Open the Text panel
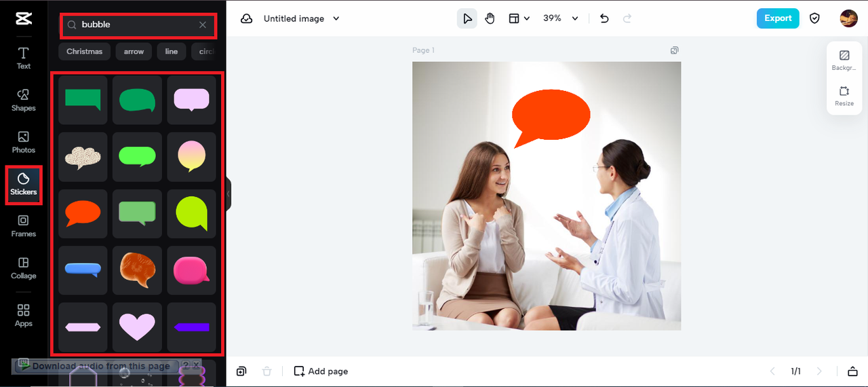Image resolution: width=868 pixels, height=387 pixels. (x=24, y=58)
